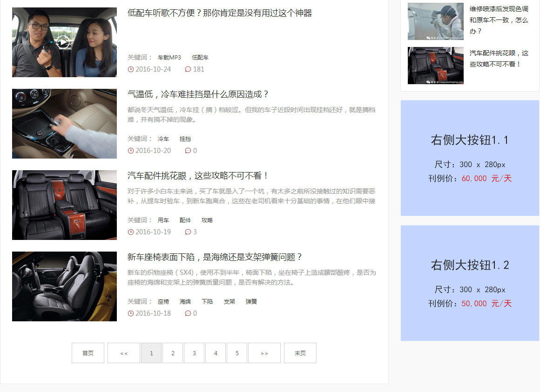Click the 弹簧 keyword tag

click(x=251, y=302)
